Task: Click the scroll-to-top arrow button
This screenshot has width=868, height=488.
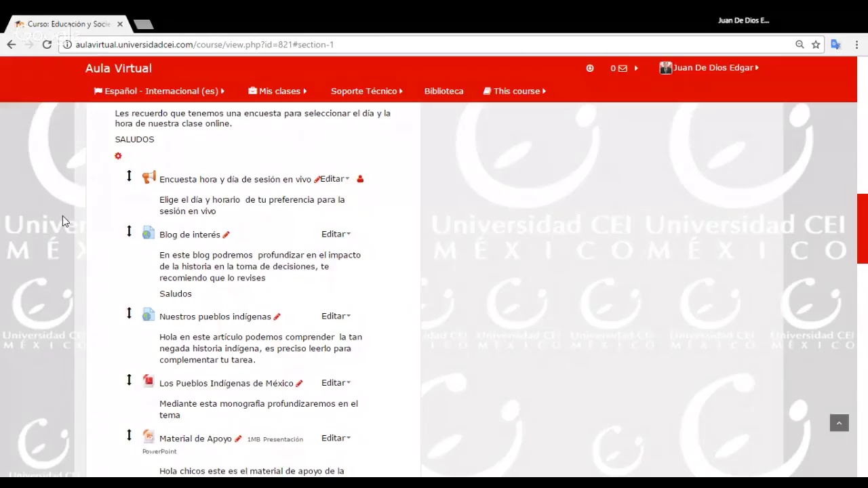Action: click(x=839, y=423)
